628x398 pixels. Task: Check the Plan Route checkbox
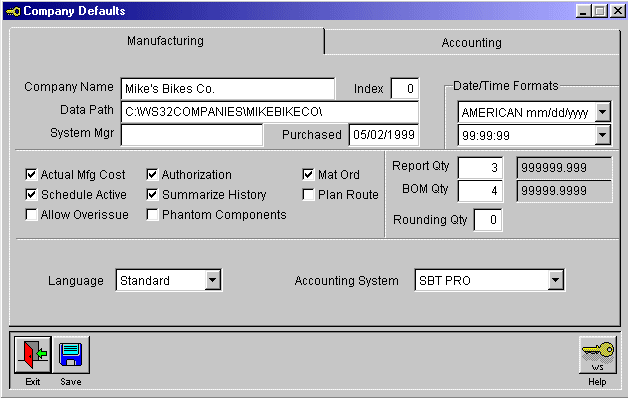point(308,195)
